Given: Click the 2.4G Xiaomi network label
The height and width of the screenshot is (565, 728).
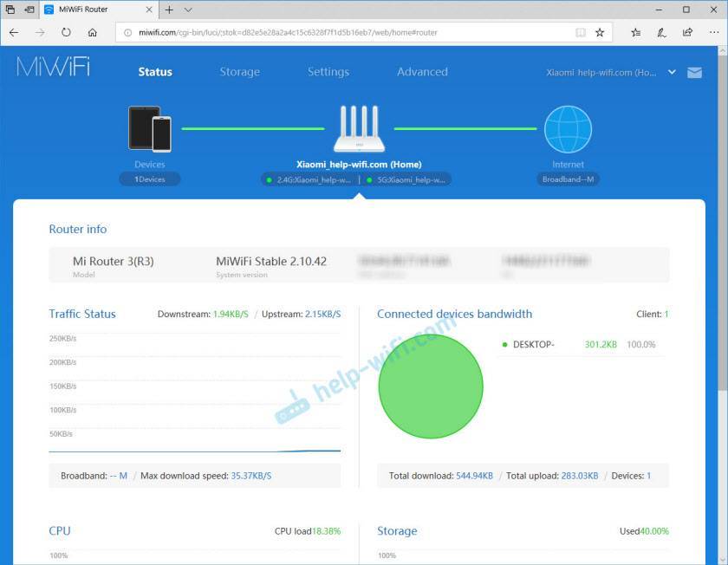Looking at the screenshot, I should tap(310, 179).
